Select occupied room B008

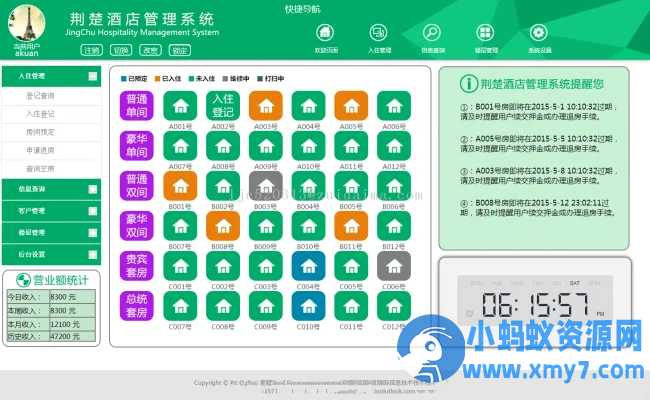coord(223,226)
